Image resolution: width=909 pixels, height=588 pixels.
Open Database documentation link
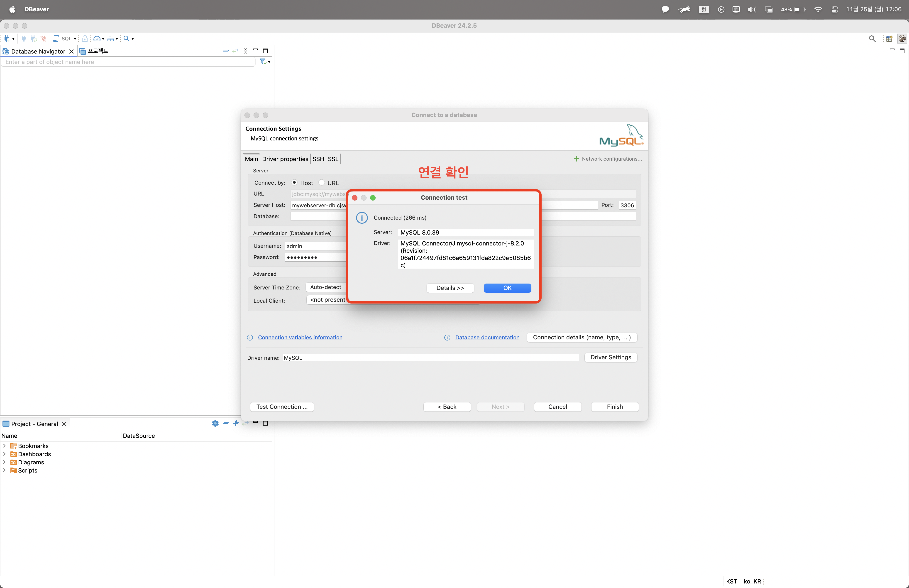pos(487,338)
